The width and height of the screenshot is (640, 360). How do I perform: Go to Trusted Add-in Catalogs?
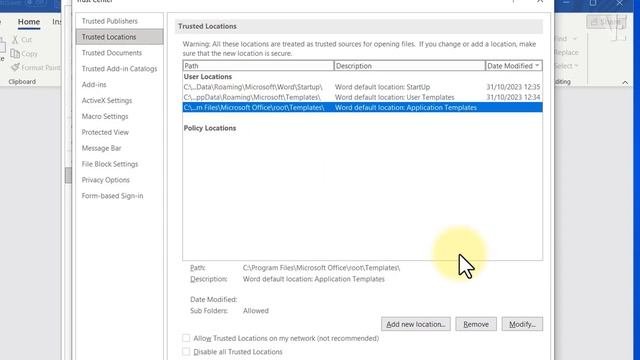tap(119, 69)
